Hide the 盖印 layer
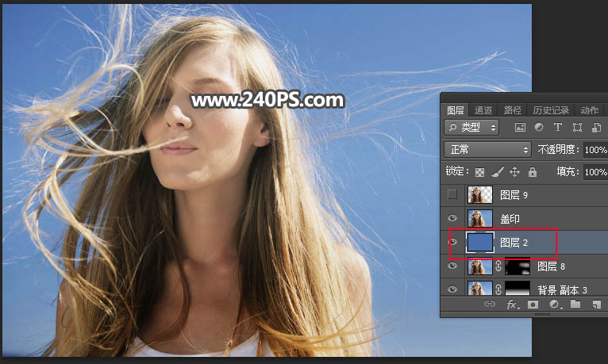The image size is (608, 364). (452, 218)
